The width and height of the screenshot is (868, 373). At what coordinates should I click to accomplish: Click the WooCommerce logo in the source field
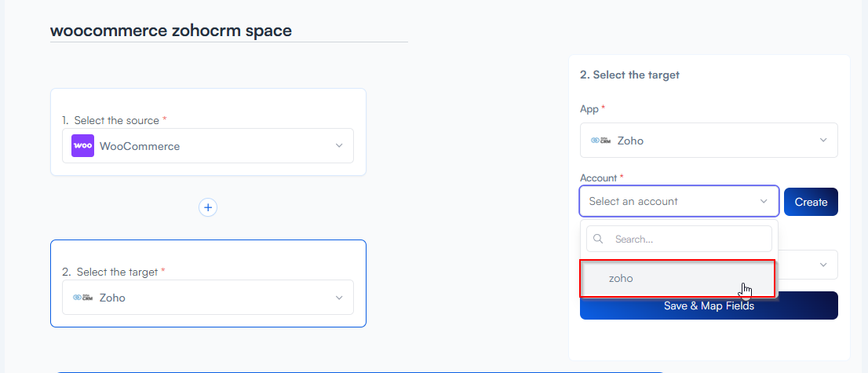coord(82,146)
